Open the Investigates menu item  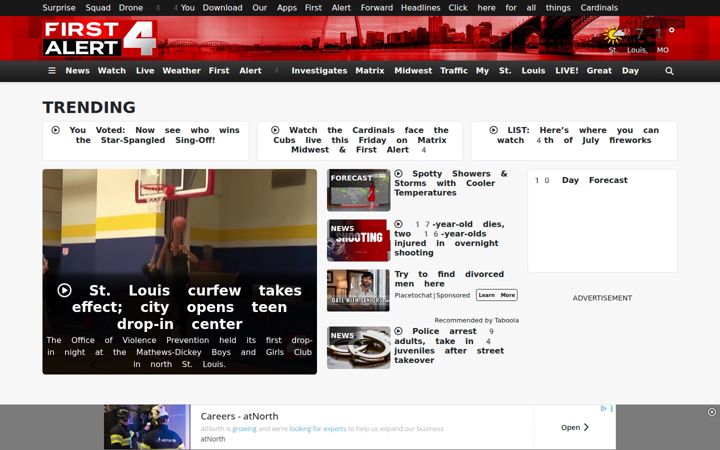pos(319,71)
